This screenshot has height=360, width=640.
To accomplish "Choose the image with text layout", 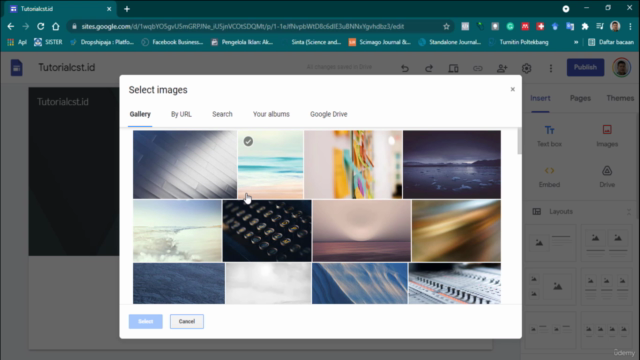I will tap(551, 242).
